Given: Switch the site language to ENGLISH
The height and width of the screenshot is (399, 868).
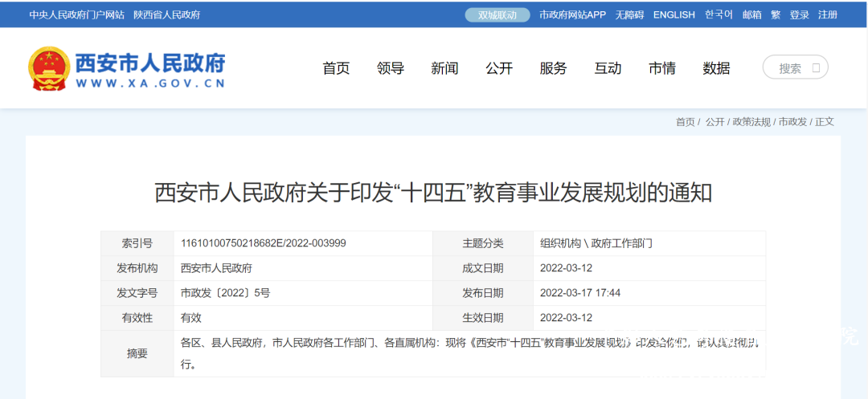Looking at the screenshot, I should (674, 14).
